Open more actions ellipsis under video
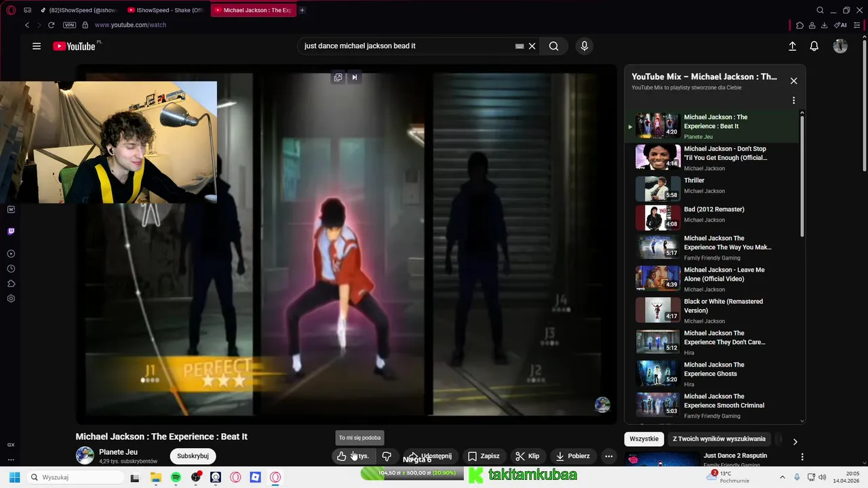Screen dimensions: 868x488 609,456
